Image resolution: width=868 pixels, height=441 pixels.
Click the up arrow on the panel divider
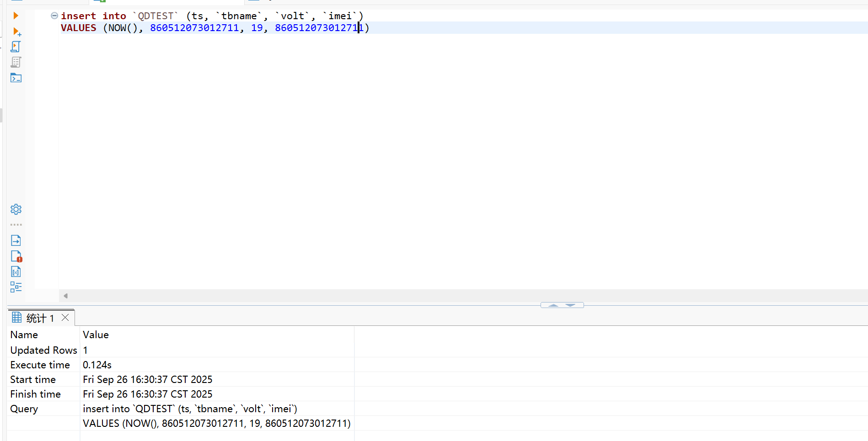[553, 305]
